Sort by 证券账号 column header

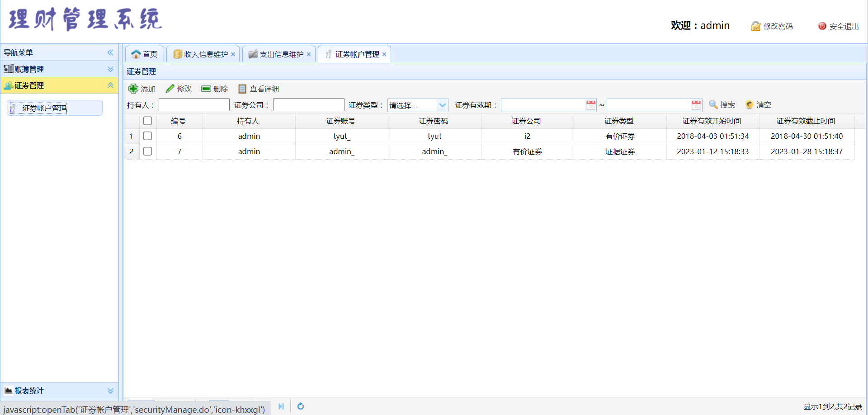[x=341, y=121]
